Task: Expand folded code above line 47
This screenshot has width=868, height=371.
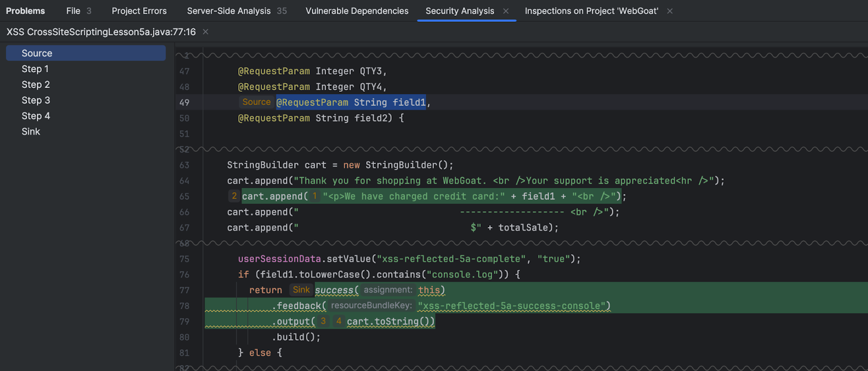Action: [521, 55]
